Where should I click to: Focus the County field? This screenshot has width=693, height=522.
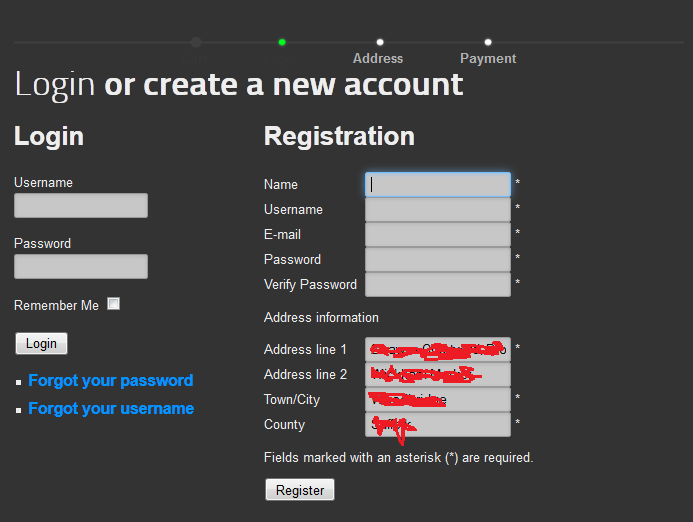pos(438,424)
